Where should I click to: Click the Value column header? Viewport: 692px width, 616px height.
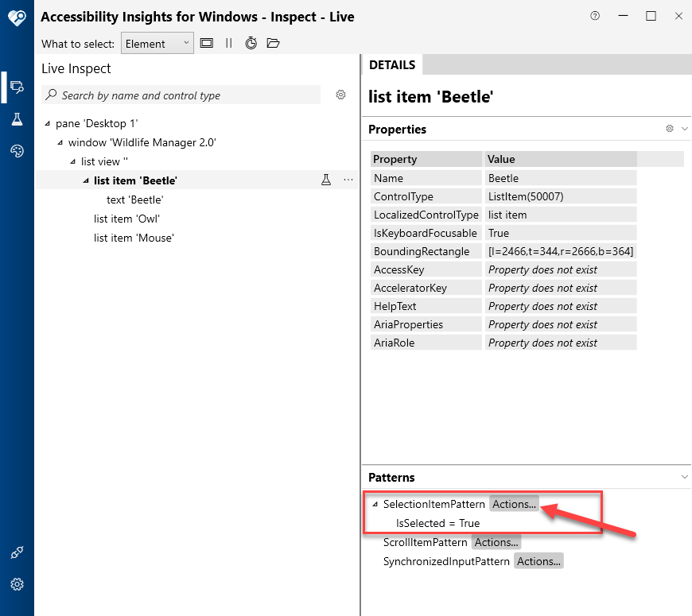click(x=561, y=159)
